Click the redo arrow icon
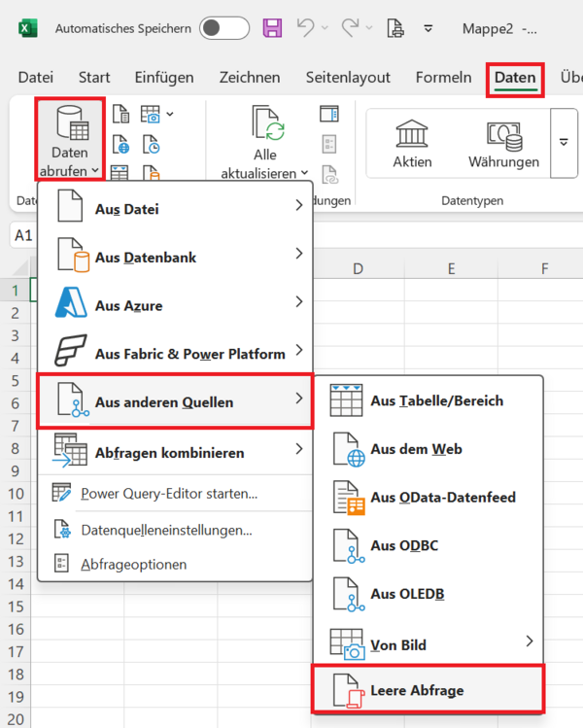Viewport: 583px width, 728px height. pyautogui.click(x=351, y=28)
